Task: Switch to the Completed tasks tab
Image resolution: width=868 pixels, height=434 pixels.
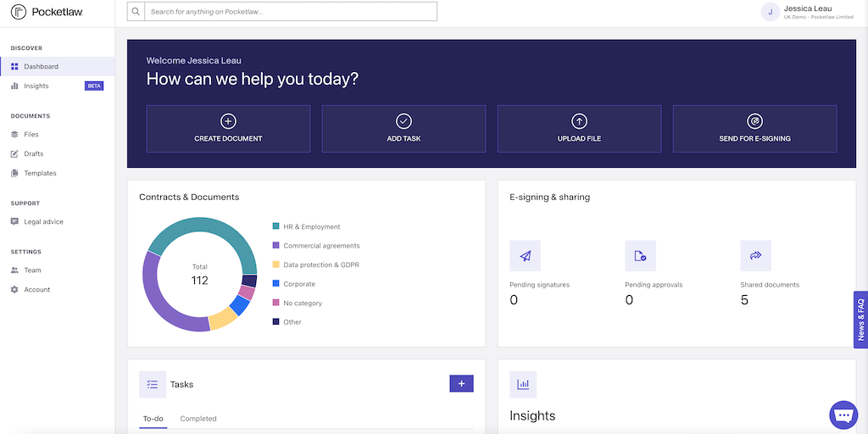Action: coord(198,419)
